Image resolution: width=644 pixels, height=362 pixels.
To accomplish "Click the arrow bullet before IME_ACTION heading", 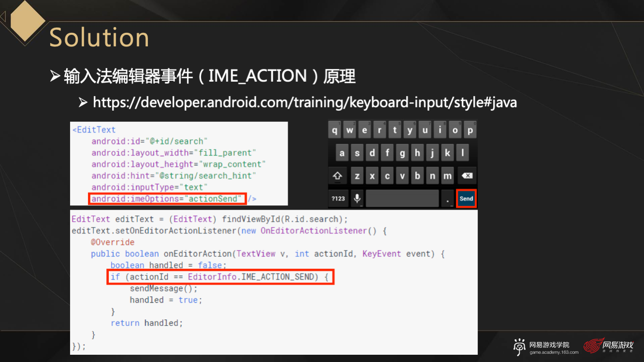I will [x=56, y=76].
